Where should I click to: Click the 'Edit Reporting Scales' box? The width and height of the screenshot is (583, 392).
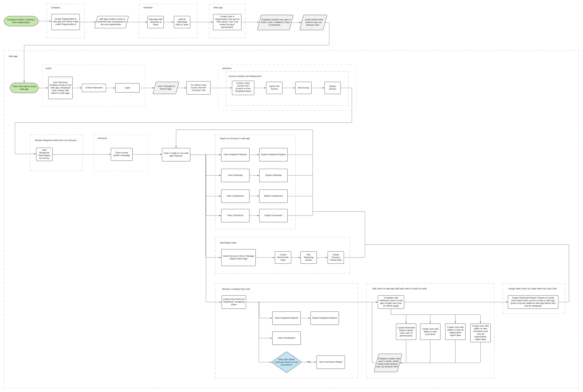click(309, 258)
